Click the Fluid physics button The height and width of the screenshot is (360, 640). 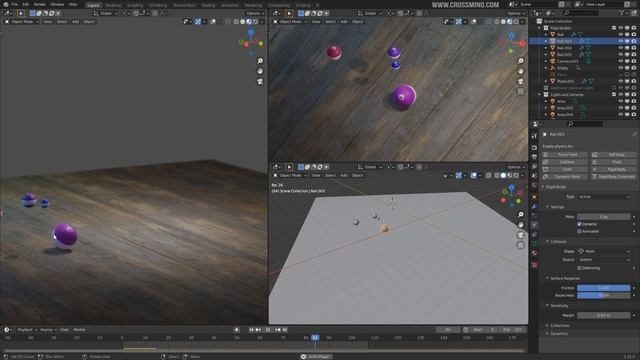[x=614, y=162]
